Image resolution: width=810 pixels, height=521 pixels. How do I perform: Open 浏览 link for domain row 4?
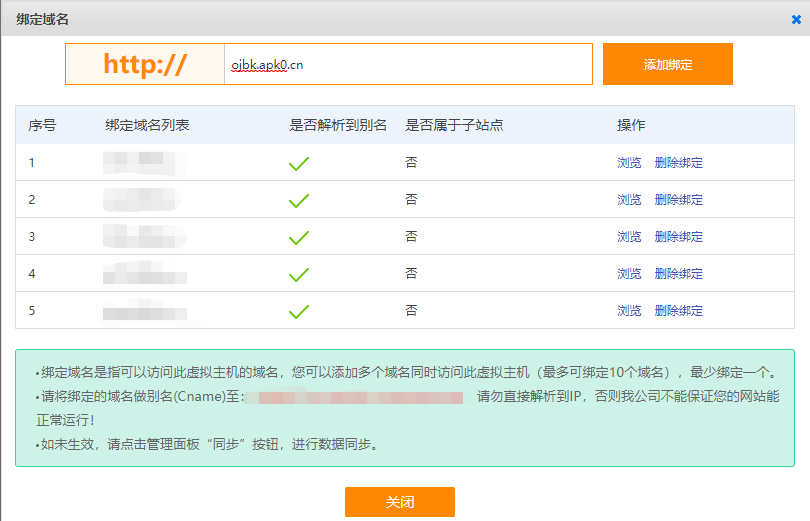pos(629,274)
